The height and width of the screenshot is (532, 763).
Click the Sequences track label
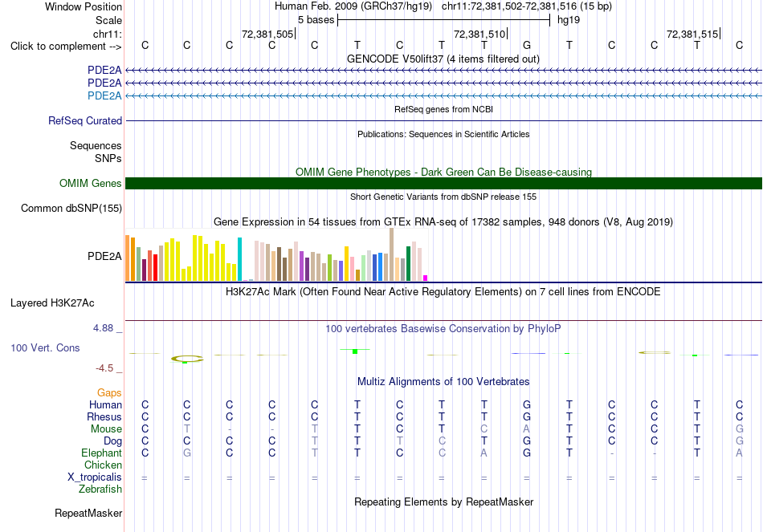pyautogui.click(x=96, y=145)
